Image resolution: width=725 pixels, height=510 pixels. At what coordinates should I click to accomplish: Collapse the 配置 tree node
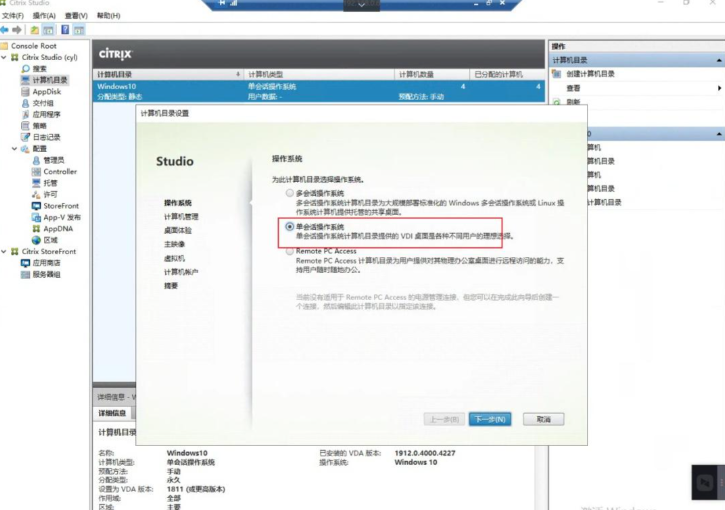pos(4,149)
